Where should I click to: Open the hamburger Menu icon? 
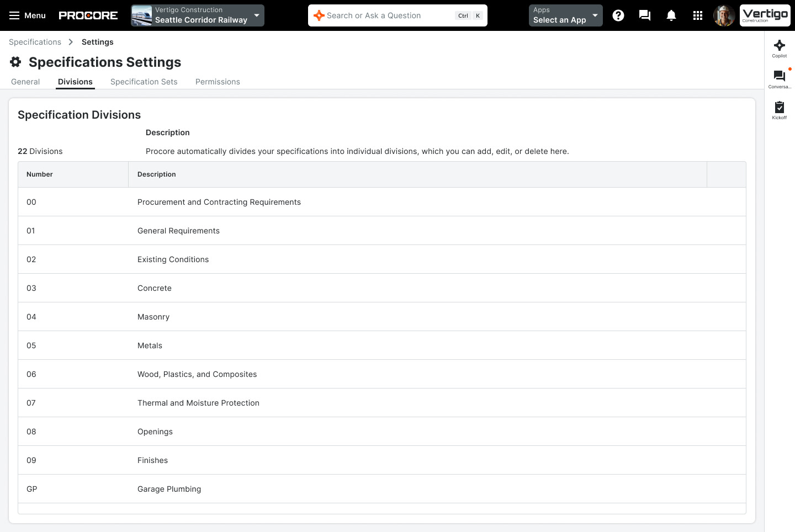[x=14, y=15]
